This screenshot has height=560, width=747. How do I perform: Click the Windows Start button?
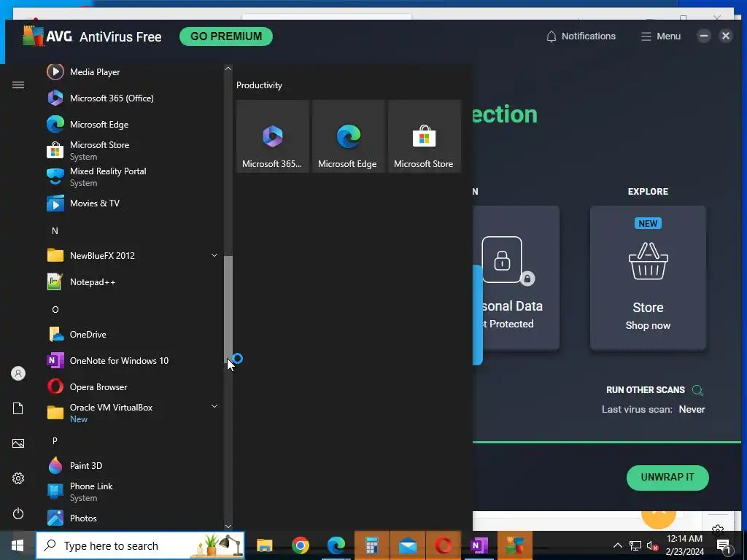18,545
